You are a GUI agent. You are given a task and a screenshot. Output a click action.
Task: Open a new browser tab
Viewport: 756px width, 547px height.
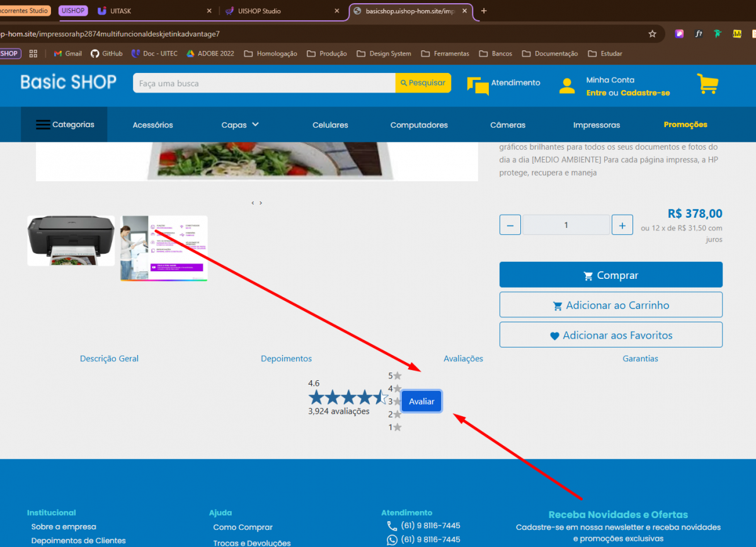click(x=484, y=11)
